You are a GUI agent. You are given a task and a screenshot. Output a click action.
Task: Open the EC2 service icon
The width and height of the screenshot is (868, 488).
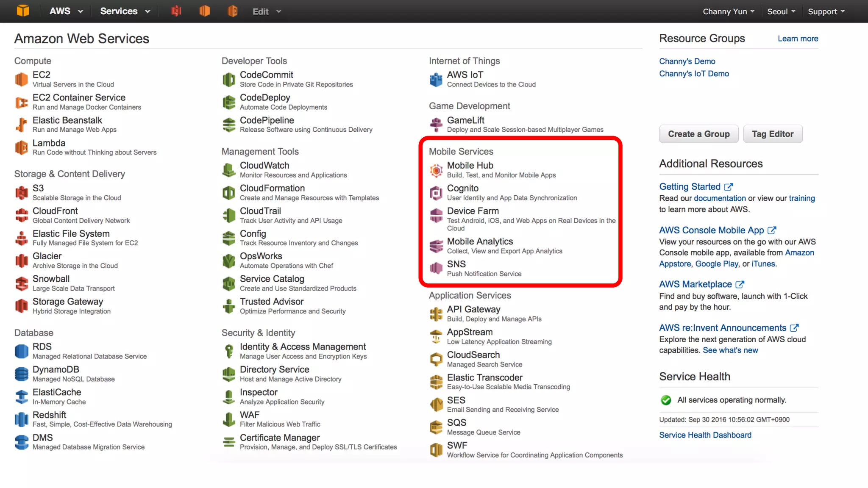(21, 79)
